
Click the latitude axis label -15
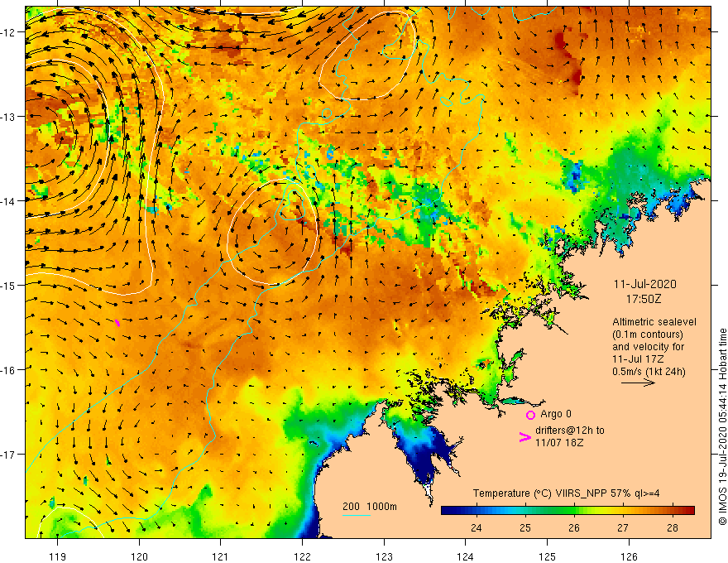tap(9, 285)
